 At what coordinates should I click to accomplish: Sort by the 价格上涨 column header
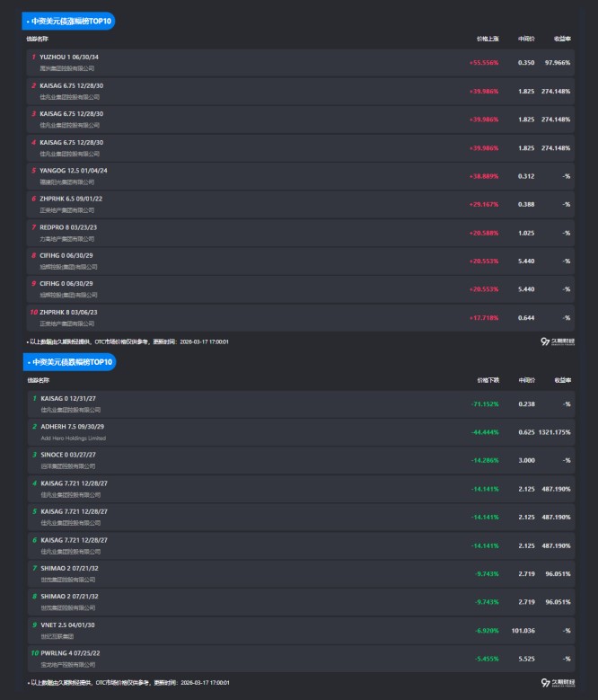click(488, 39)
